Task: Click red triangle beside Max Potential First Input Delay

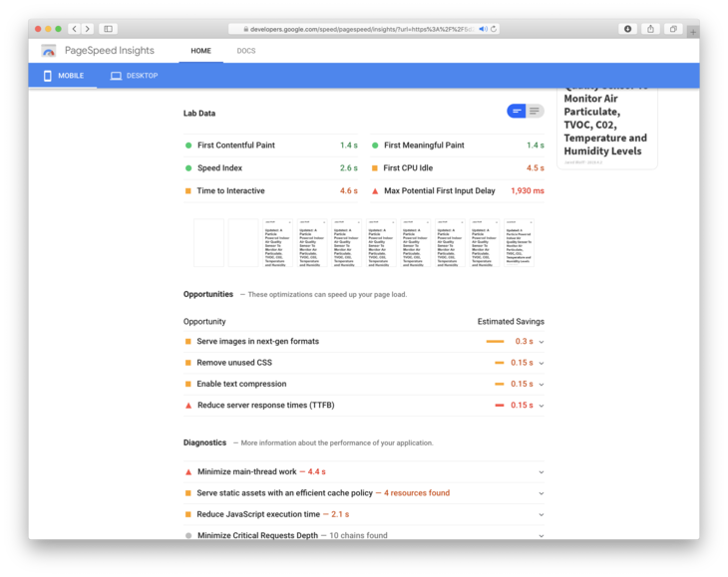Action: 375,191
